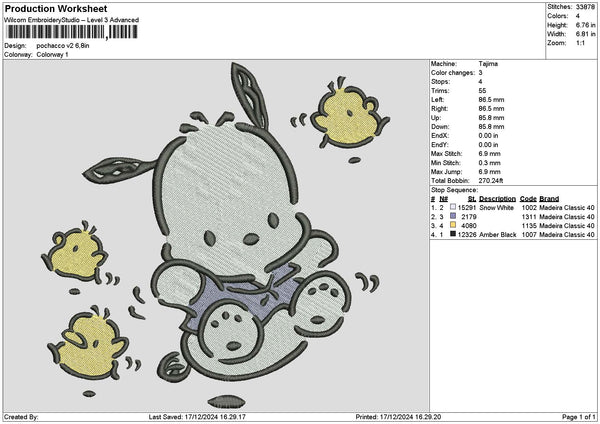This screenshot has width=600, height=424.
Task: Click the Up value 85.8 mm
Action: 491,118
